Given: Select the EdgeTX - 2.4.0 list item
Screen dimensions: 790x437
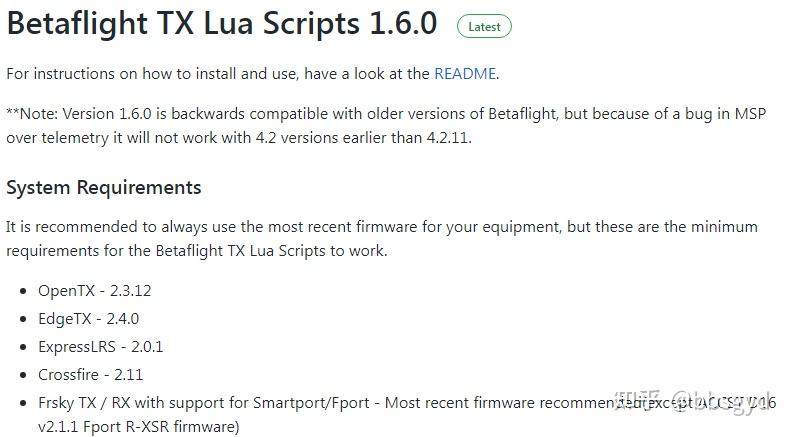Looking at the screenshot, I should pyautogui.click(x=88, y=319).
